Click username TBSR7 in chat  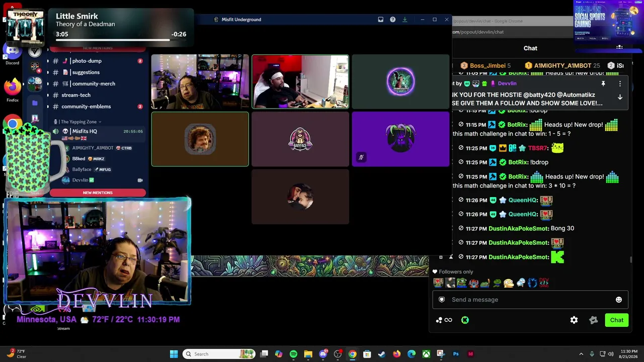[537, 148]
